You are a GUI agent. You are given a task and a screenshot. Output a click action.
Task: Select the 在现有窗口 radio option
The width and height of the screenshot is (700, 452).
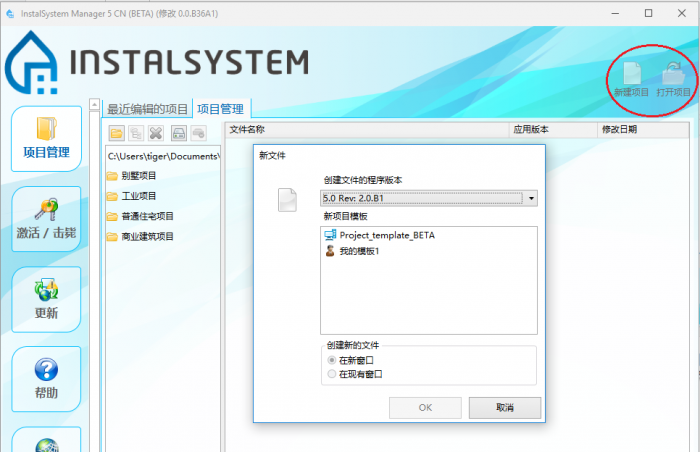pyautogui.click(x=333, y=374)
